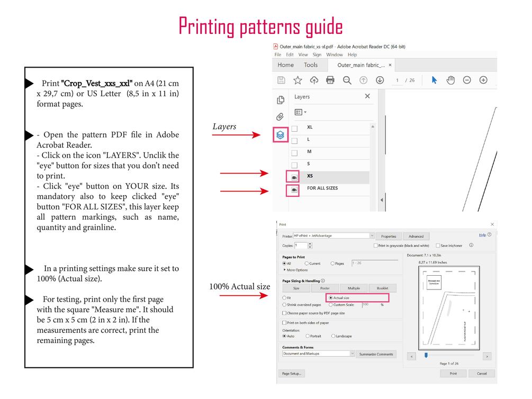This screenshot has width=532, height=399.
Task: Go to the previous page with the up arrow
Action: point(363,80)
